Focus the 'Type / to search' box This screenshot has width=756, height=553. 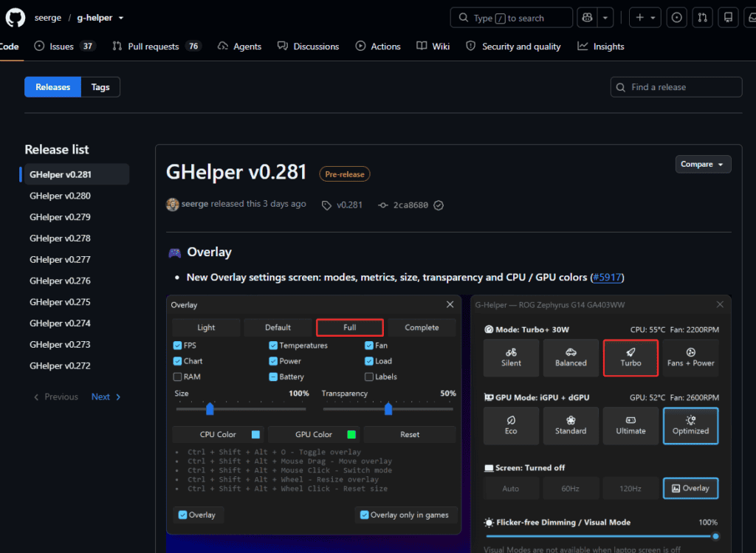coord(511,18)
